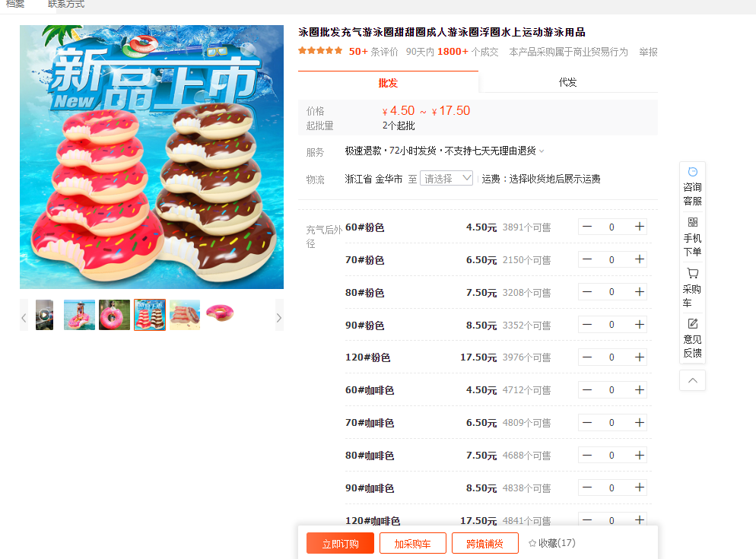Click the 手机下单 QR code icon
756x559 pixels.
(x=692, y=222)
